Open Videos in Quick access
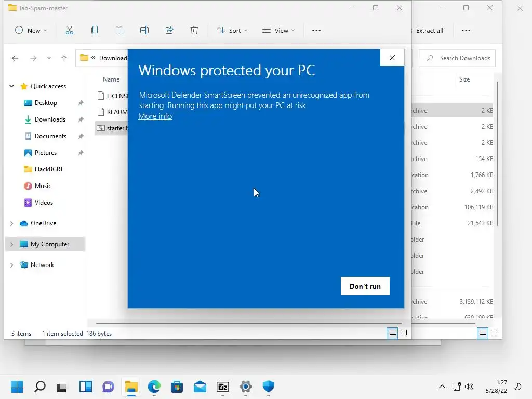Screen dimensions: 532x399 pos(44,203)
